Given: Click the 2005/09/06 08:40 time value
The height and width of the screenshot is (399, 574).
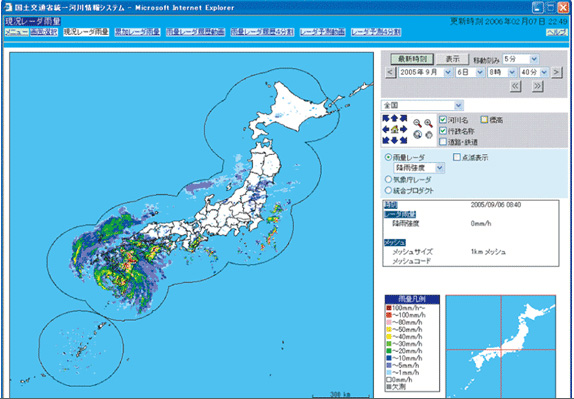Looking at the screenshot, I should click(496, 205).
